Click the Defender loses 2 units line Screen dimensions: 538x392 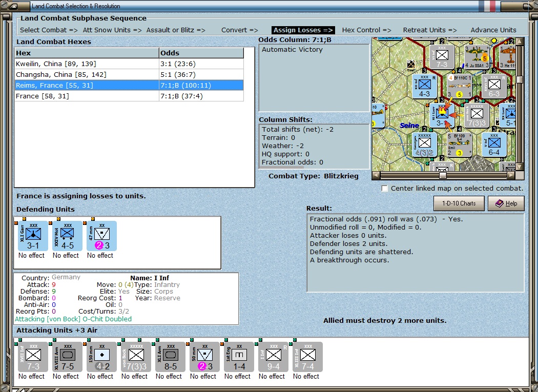348,244
